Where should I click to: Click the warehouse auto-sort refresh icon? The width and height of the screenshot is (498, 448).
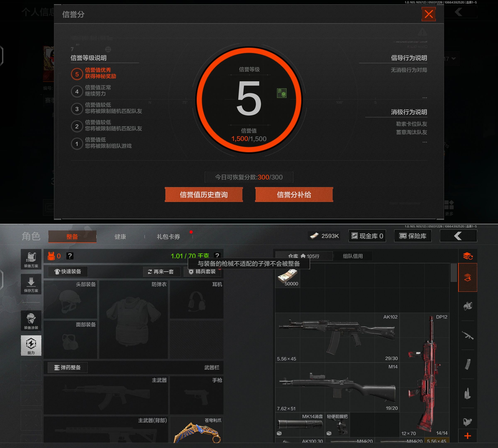467,256
